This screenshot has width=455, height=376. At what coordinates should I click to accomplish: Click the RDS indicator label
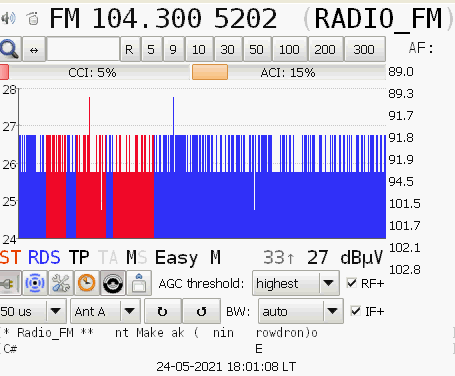coord(44,258)
